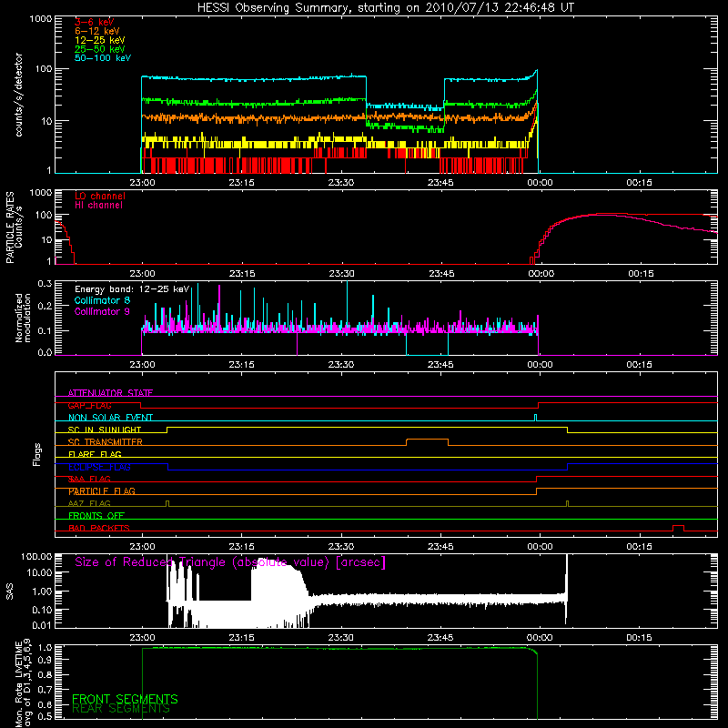
Task: Click the 1000 tick on counts/s/detector axis
Action: [x=41, y=19]
